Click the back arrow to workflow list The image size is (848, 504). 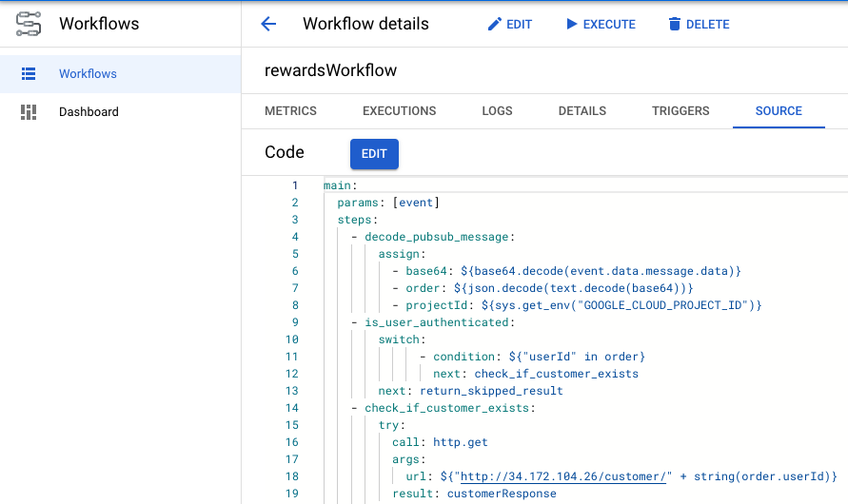point(268,24)
